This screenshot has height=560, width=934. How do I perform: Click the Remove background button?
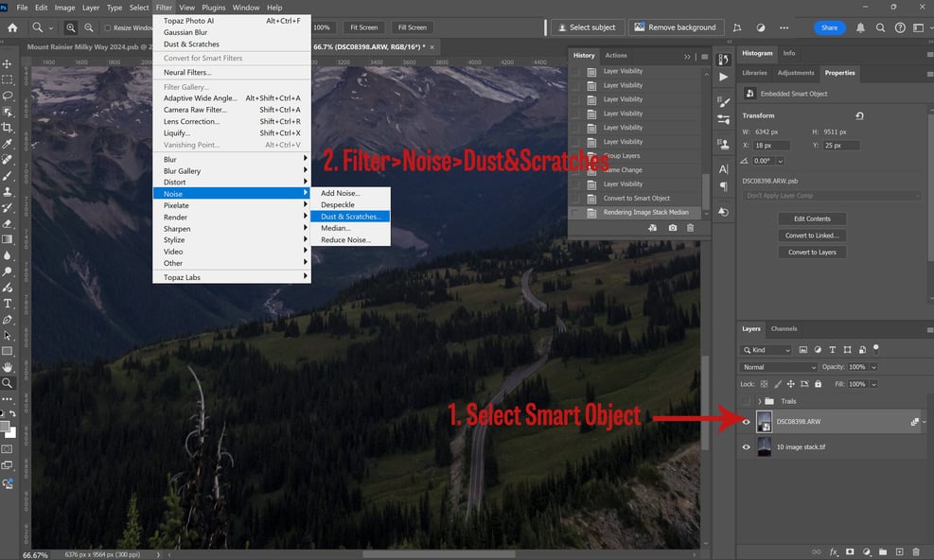[676, 27]
